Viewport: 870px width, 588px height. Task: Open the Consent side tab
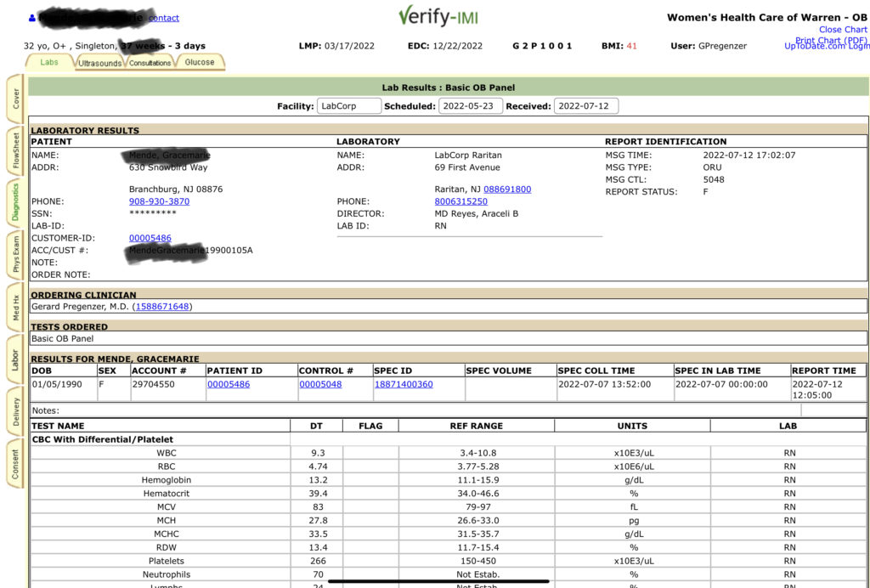click(x=15, y=464)
